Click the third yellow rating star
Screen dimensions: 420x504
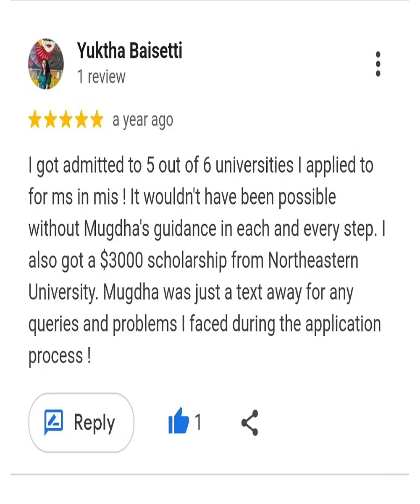coord(66,120)
